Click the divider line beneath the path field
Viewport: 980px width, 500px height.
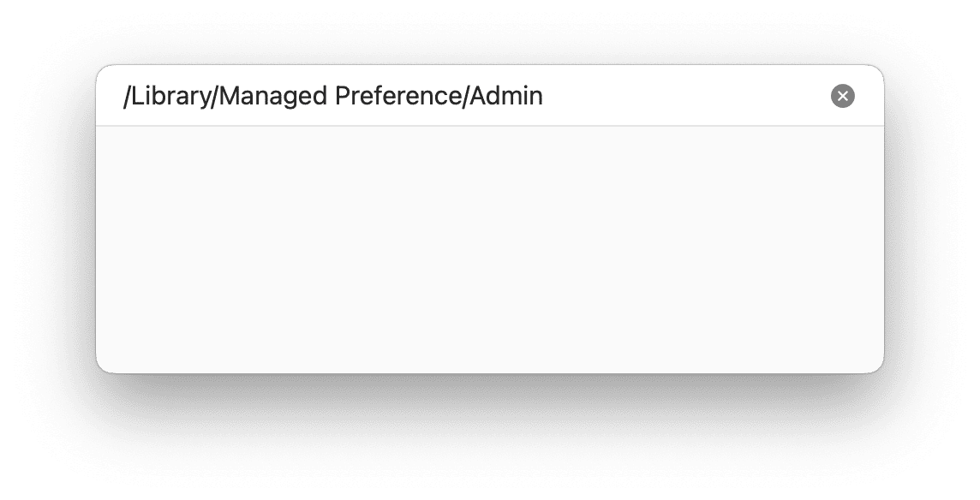pos(490,126)
